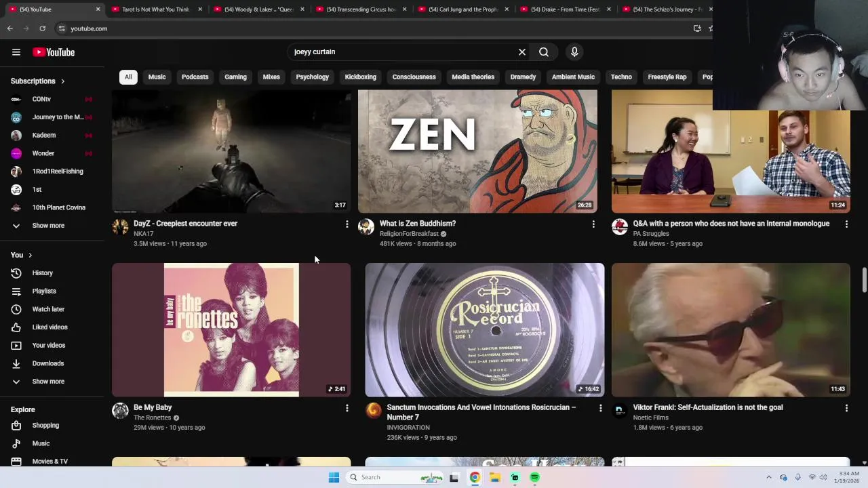
Task: Select the Consciousness filter chip
Action: pos(414,77)
